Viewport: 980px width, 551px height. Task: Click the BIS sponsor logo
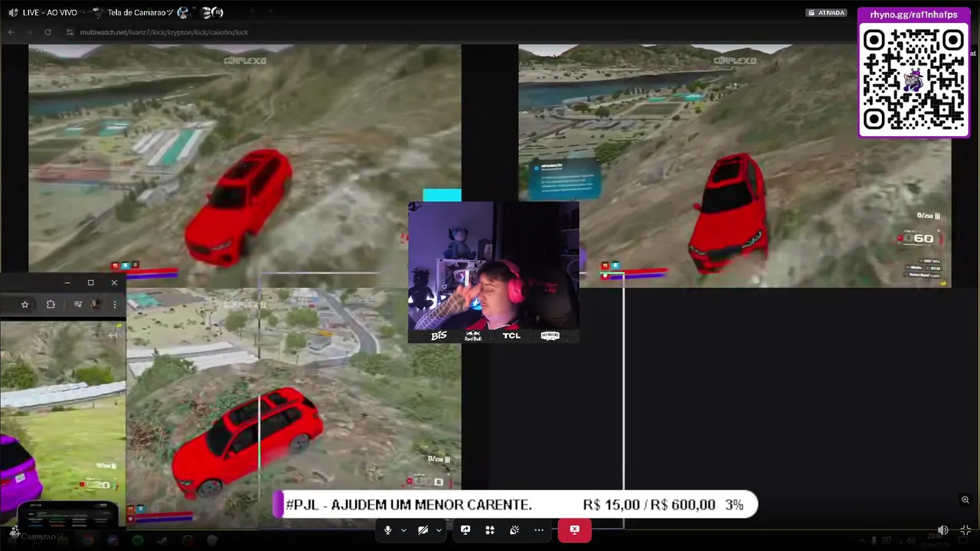pyautogui.click(x=439, y=335)
